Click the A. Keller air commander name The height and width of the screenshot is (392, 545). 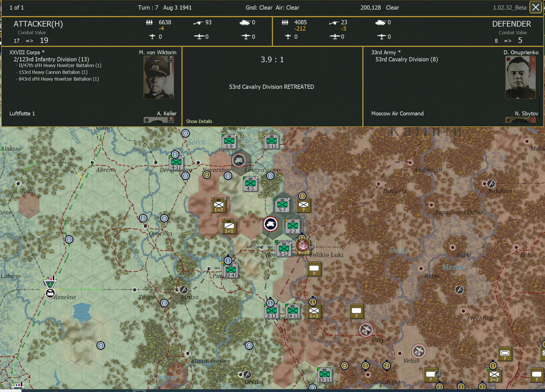tap(166, 113)
